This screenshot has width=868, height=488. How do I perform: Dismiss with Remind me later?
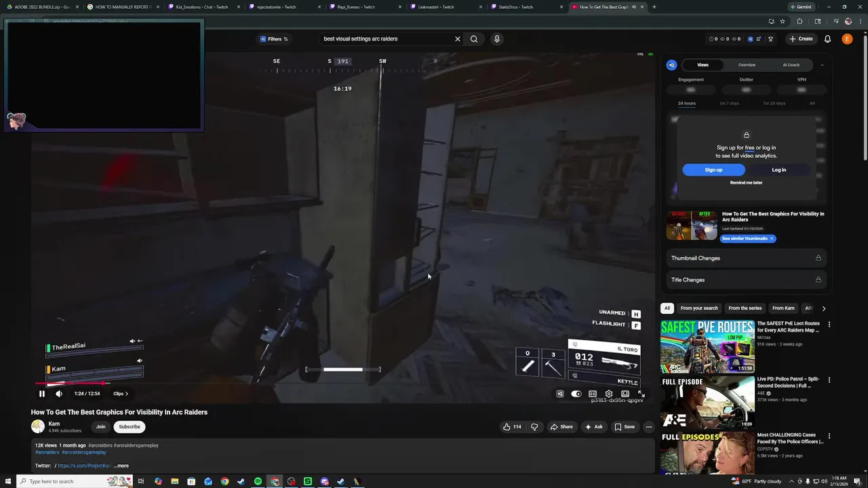pyautogui.click(x=746, y=183)
